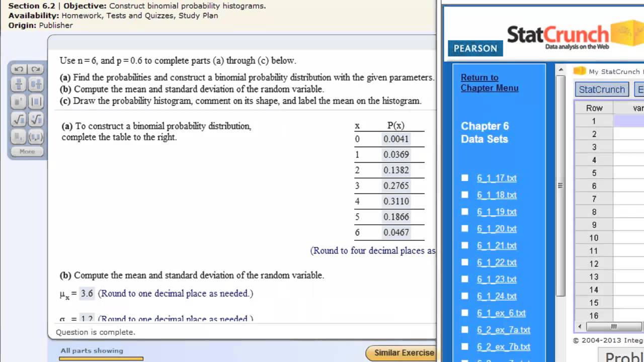Open the 6_1_22.txt data set link
The height and width of the screenshot is (362, 644).
pyautogui.click(x=497, y=262)
